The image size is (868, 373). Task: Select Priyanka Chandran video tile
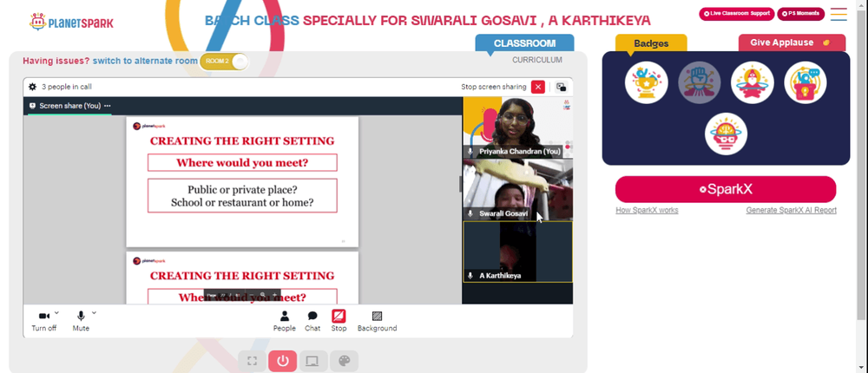point(517,128)
